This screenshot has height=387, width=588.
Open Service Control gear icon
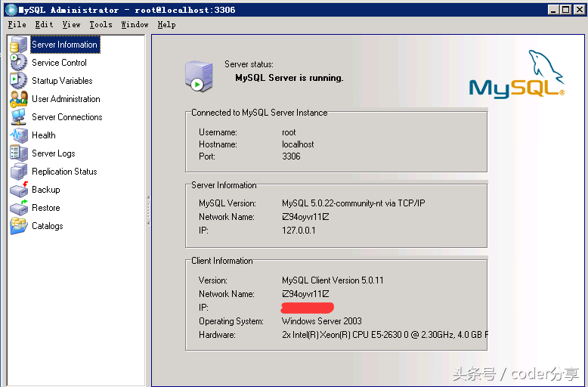click(x=19, y=63)
